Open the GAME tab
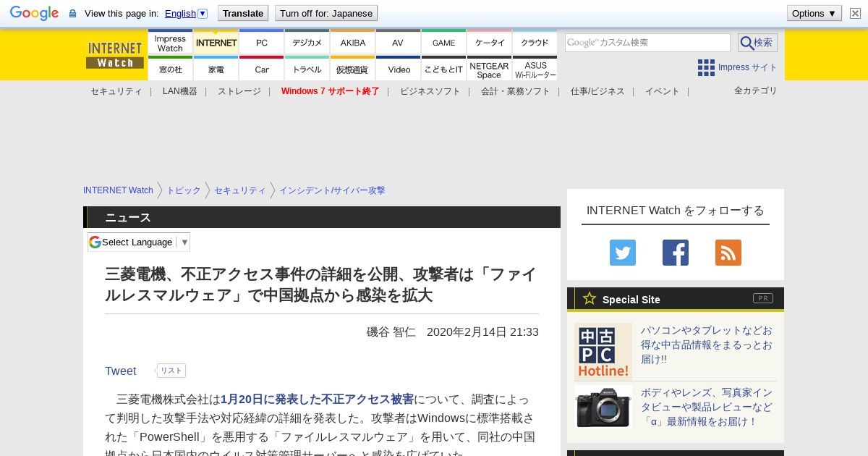The image size is (868, 456). [444, 43]
